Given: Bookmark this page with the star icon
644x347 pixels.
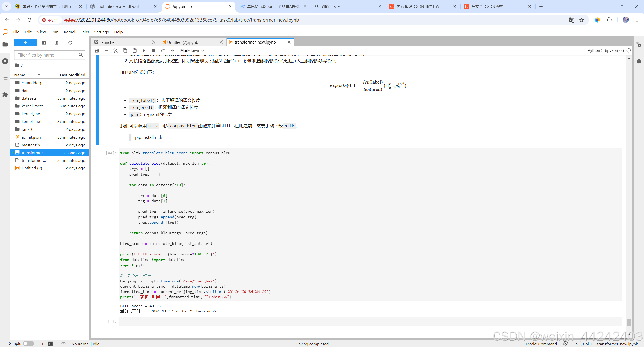Looking at the screenshot, I should (x=582, y=20).
